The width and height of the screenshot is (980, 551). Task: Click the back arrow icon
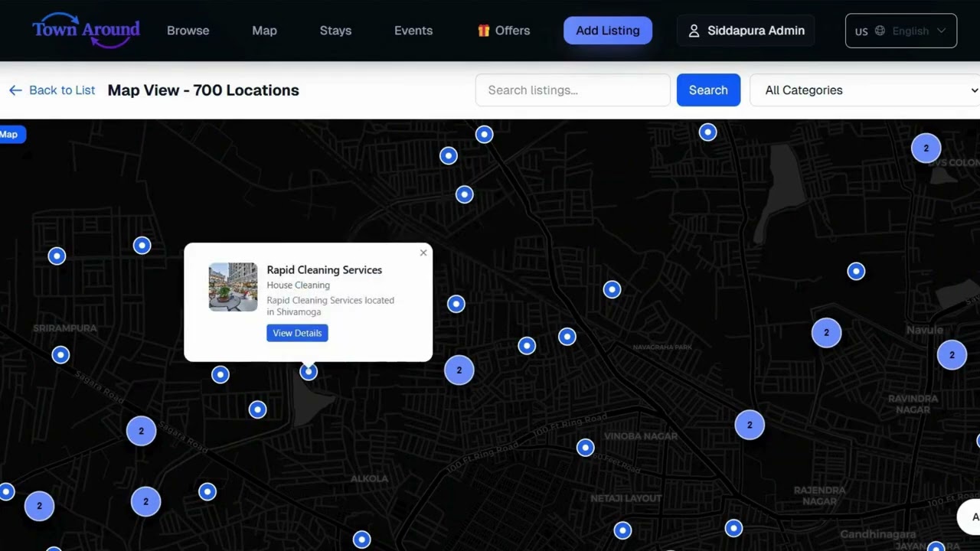point(15,90)
